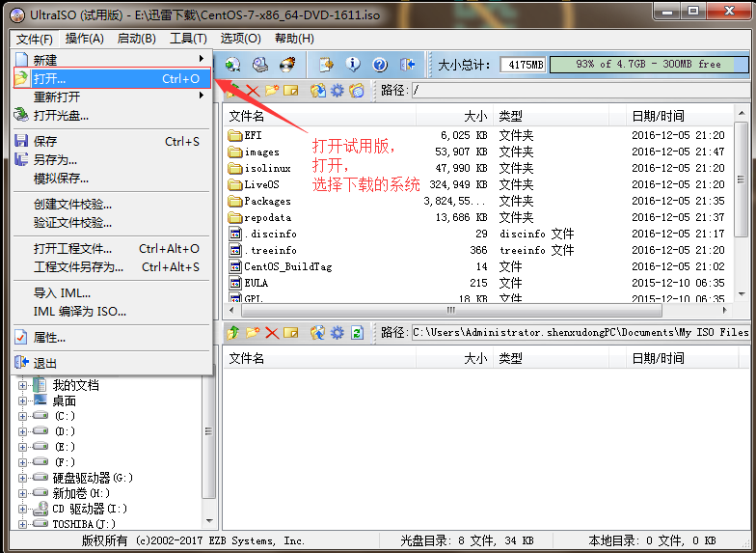Sort ISO list by 大小 column header
Screen dimensions: 756x553
pyautogui.click(x=455, y=116)
